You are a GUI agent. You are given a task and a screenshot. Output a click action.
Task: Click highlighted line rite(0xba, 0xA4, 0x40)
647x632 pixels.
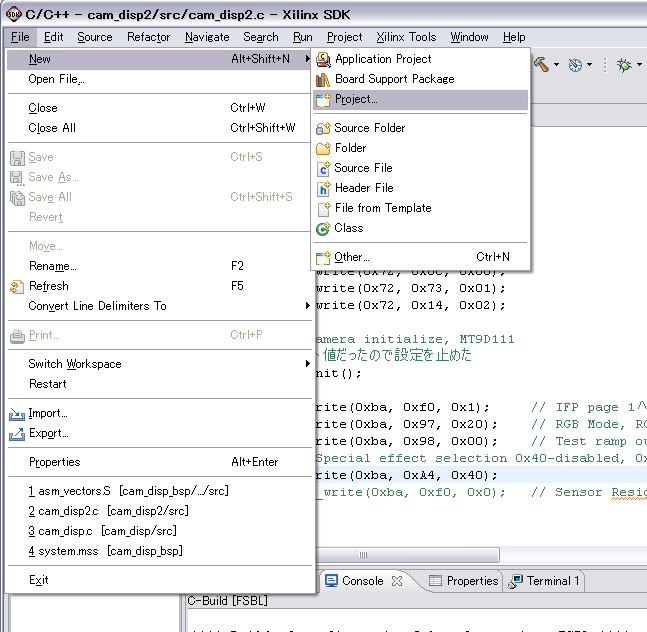pos(406,475)
